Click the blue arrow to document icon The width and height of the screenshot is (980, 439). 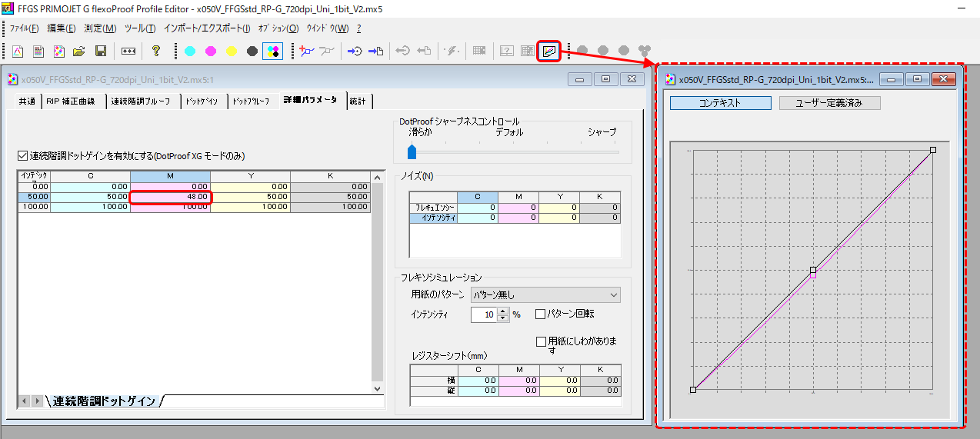(376, 52)
